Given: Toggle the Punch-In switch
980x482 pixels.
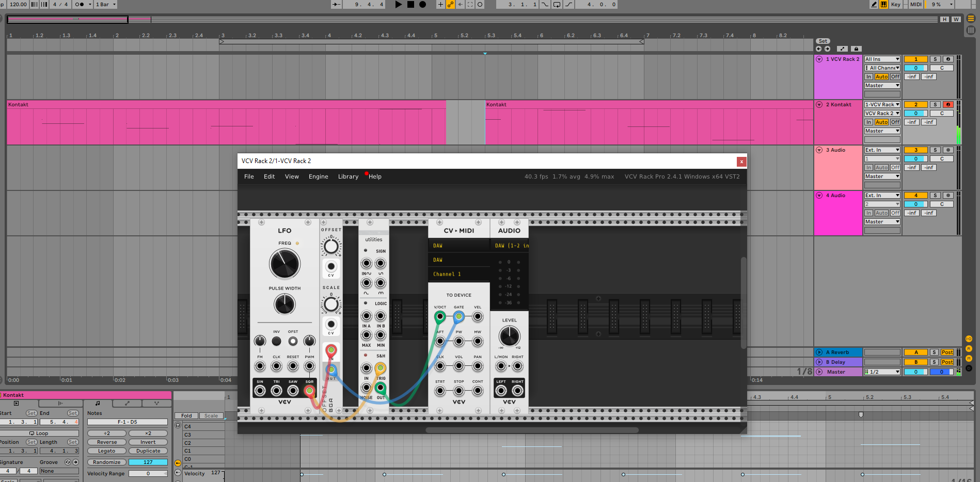Looking at the screenshot, I should tap(545, 4).
